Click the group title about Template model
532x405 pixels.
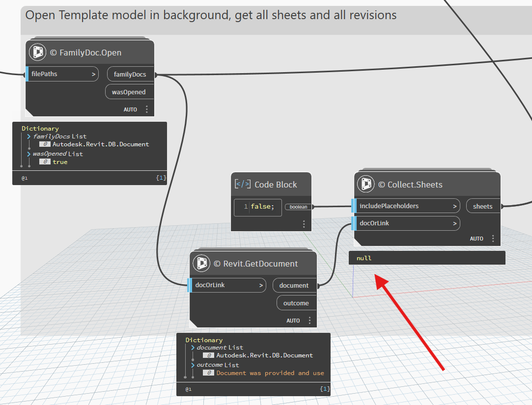(x=211, y=15)
